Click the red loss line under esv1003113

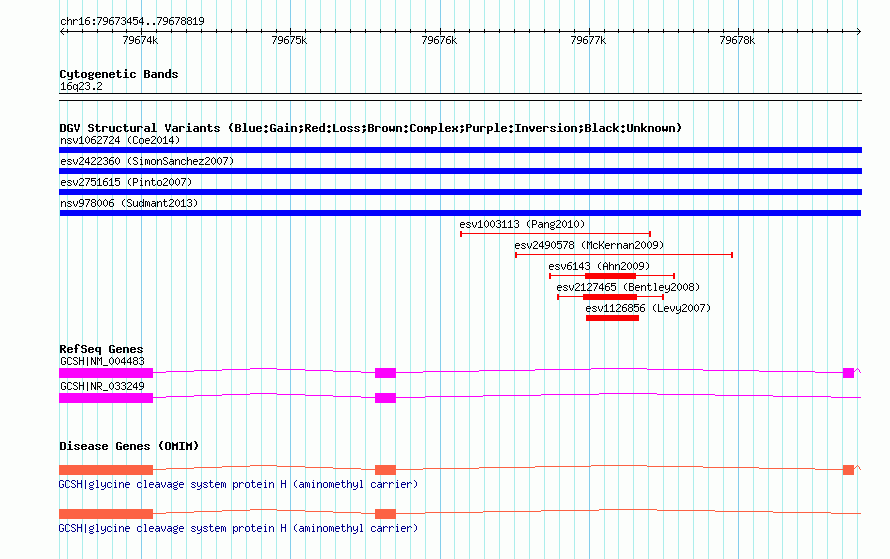click(555, 234)
